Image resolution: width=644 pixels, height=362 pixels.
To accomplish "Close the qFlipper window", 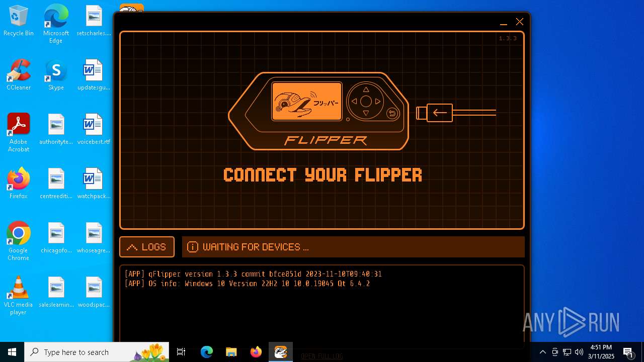I will [520, 22].
